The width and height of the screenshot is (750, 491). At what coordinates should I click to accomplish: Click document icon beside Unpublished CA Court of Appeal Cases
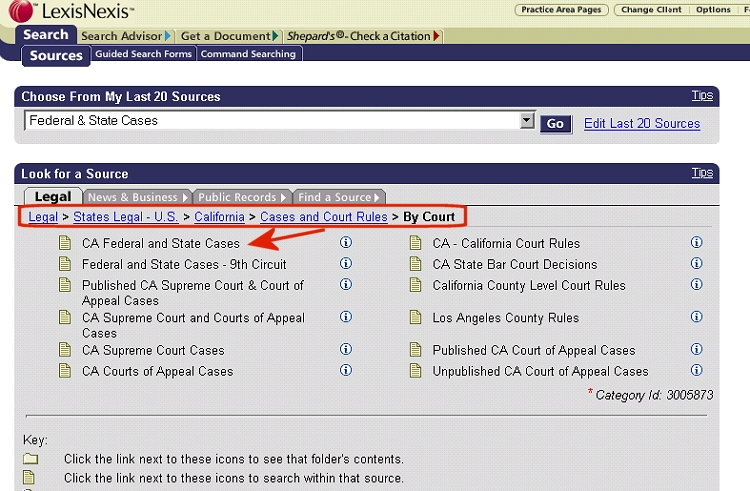tap(416, 371)
